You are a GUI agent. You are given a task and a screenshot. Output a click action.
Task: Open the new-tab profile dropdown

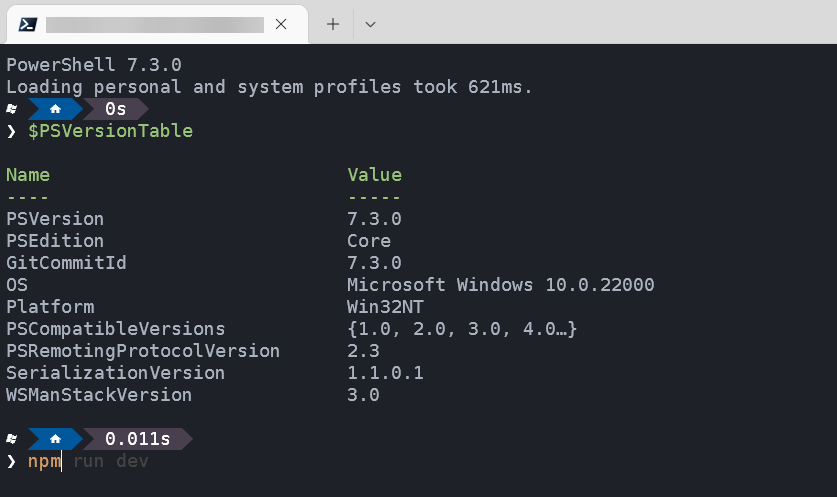pos(370,24)
